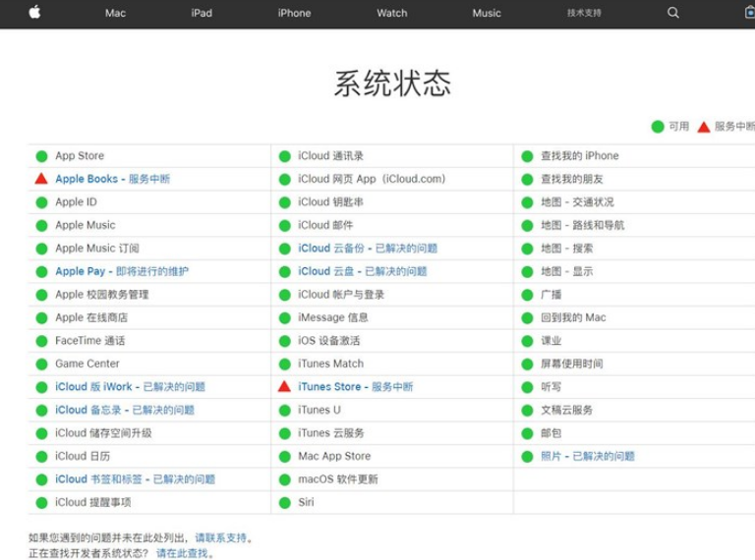Open iCloud 云备份 - 已解决的问题 link
The image size is (755, 560).
[368, 249]
